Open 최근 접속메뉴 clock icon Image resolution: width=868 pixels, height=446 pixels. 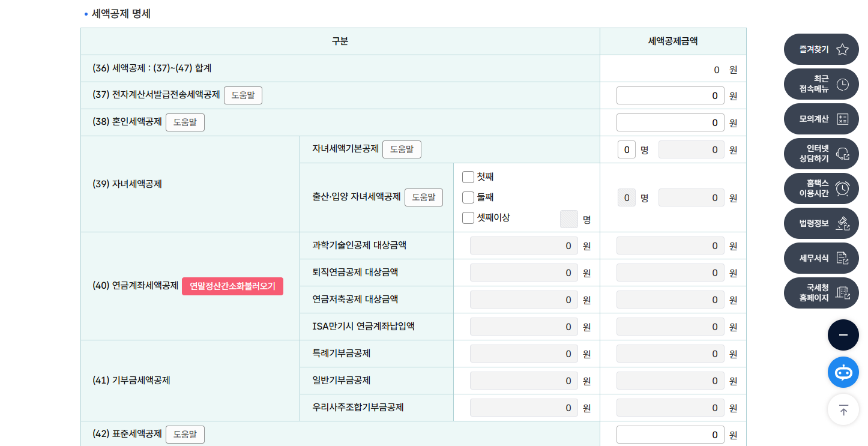842,85
